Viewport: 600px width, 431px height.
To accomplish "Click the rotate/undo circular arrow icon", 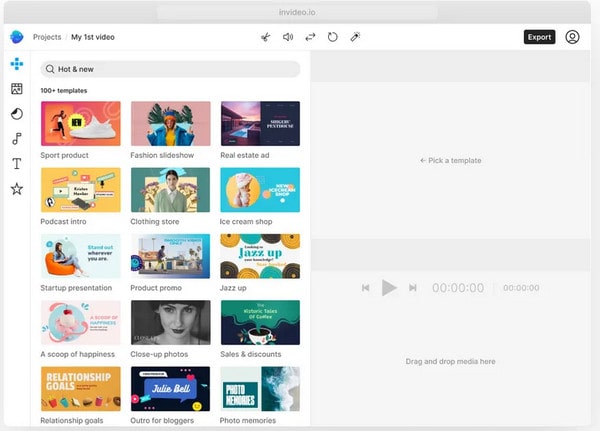I will click(333, 37).
